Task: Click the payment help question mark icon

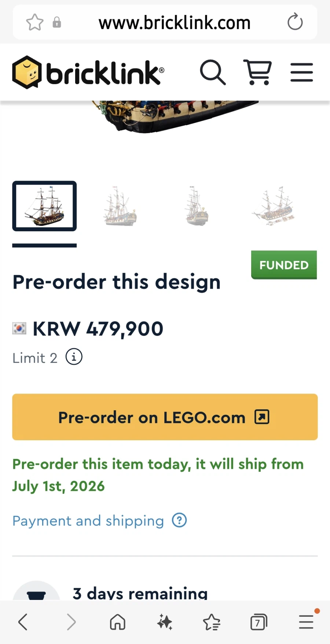Action: [x=180, y=520]
